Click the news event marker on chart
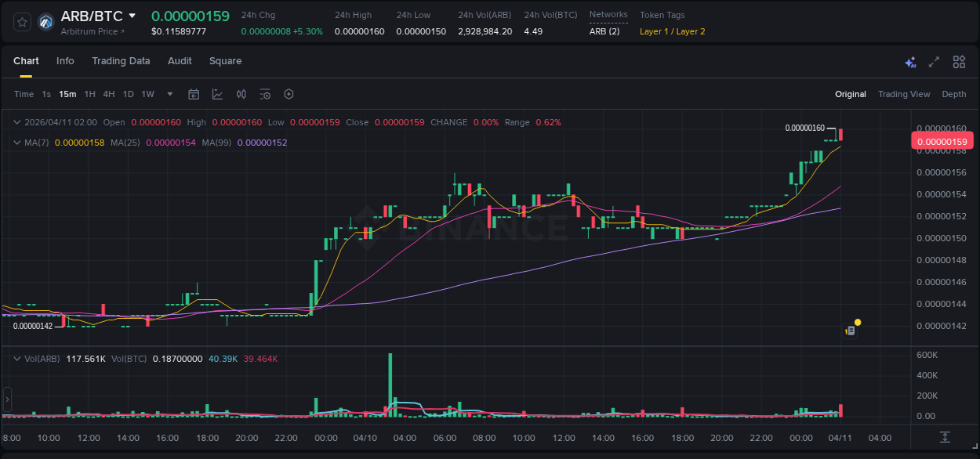Viewport: 980px width, 459px height. tap(850, 331)
